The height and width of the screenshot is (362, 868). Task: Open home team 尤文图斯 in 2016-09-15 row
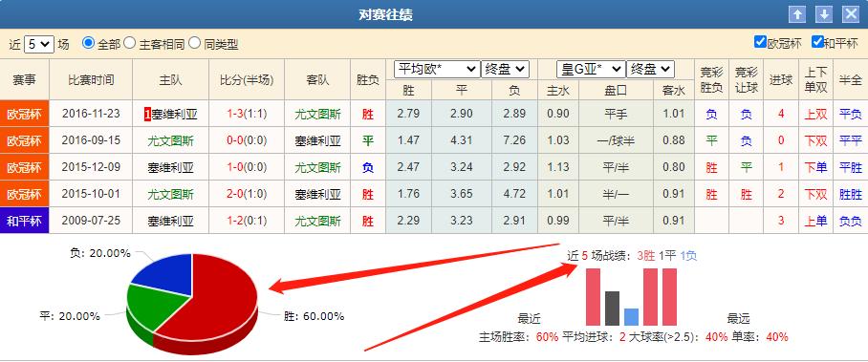coord(170,140)
